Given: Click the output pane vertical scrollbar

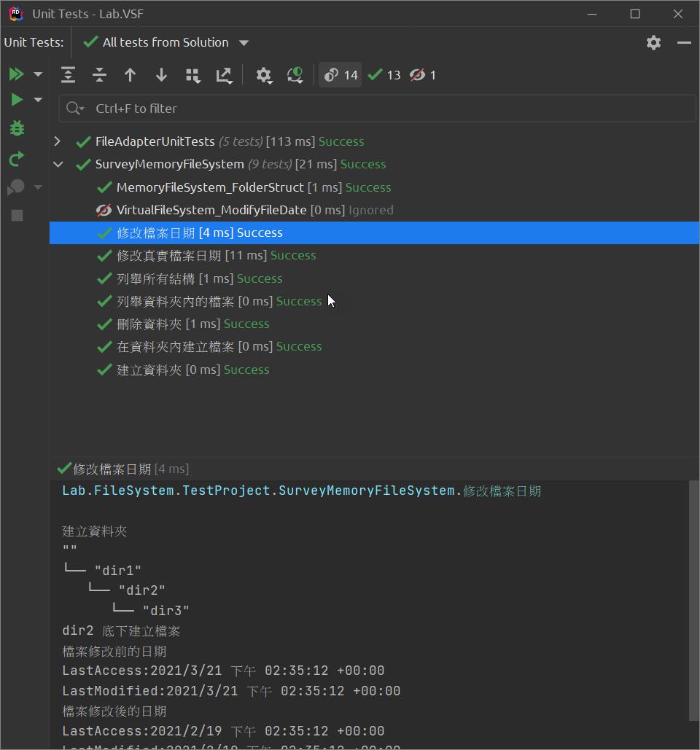Looking at the screenshot, I should [x=693, y=601].
